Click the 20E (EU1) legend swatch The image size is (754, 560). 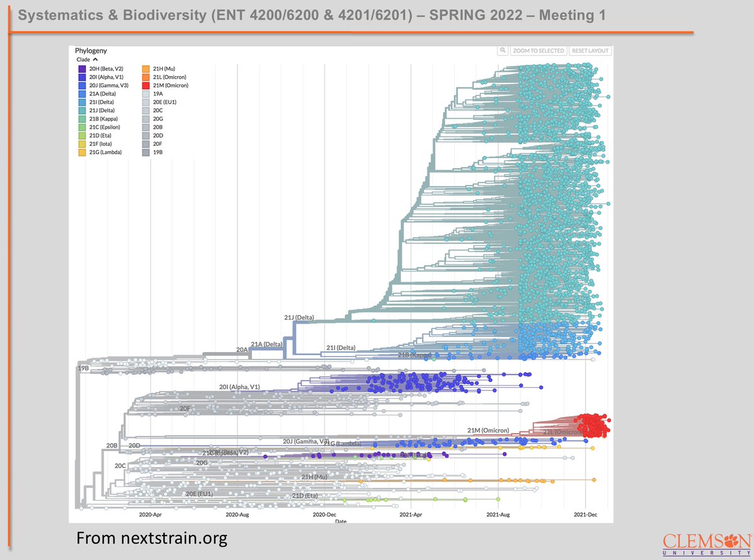click(x=145, y=101)
